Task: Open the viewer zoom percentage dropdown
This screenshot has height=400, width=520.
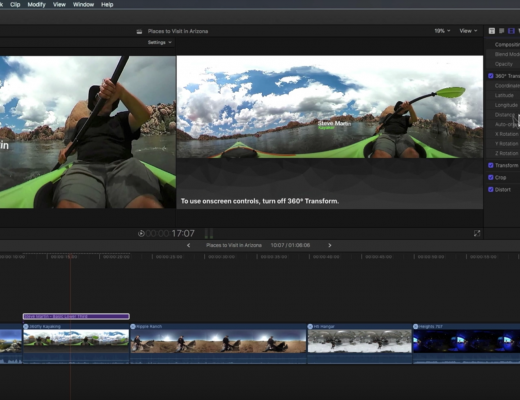Action: pos(442,31)
